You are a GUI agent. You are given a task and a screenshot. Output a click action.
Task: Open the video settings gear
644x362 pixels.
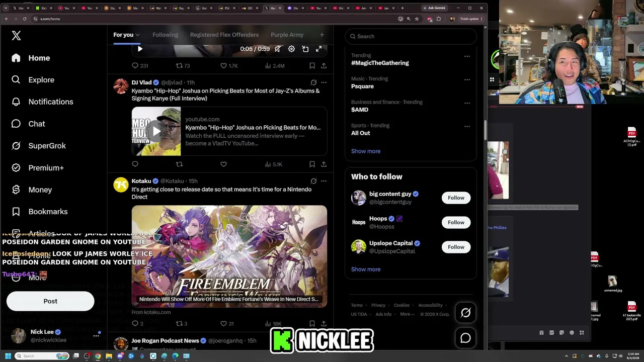point(291,49)
